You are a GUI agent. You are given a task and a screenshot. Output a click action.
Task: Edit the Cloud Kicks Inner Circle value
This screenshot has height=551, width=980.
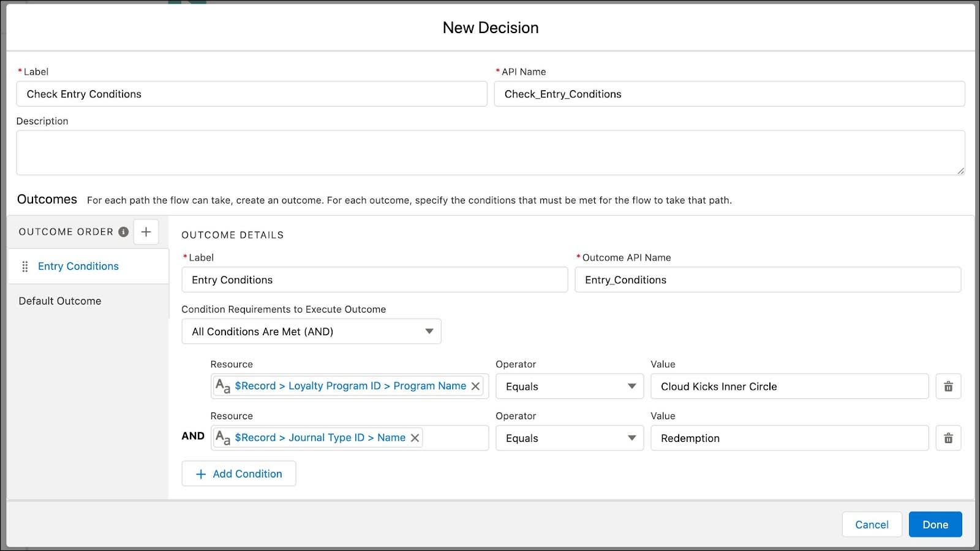tap(789, 387)
